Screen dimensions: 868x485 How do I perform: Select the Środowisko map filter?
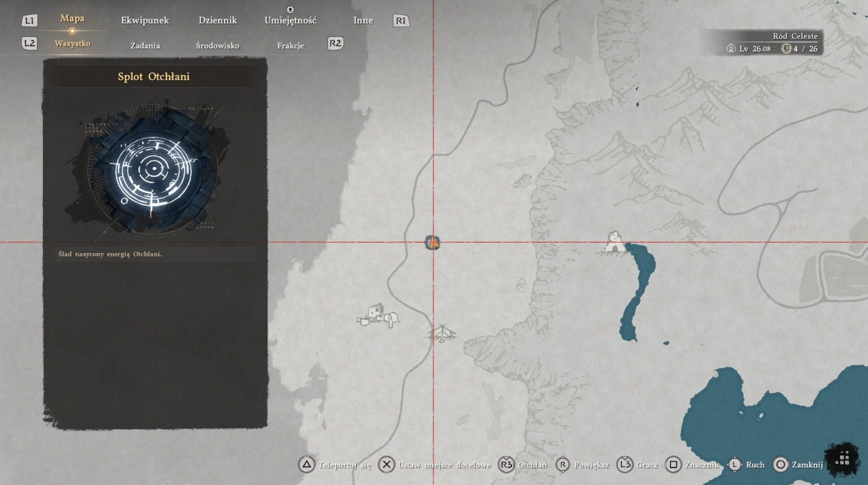coord(217,45)
